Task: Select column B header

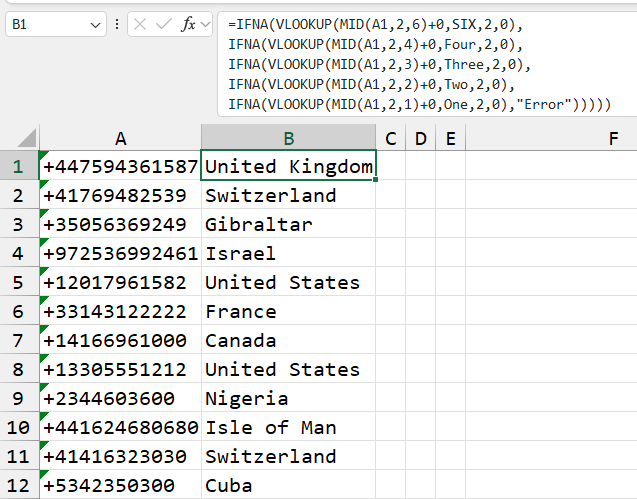Action: pos(288,138)
